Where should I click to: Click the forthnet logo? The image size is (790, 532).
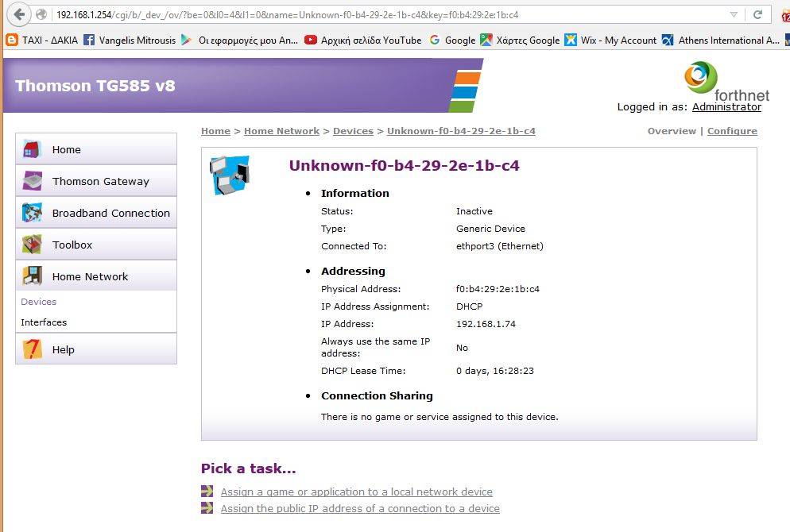726,82
